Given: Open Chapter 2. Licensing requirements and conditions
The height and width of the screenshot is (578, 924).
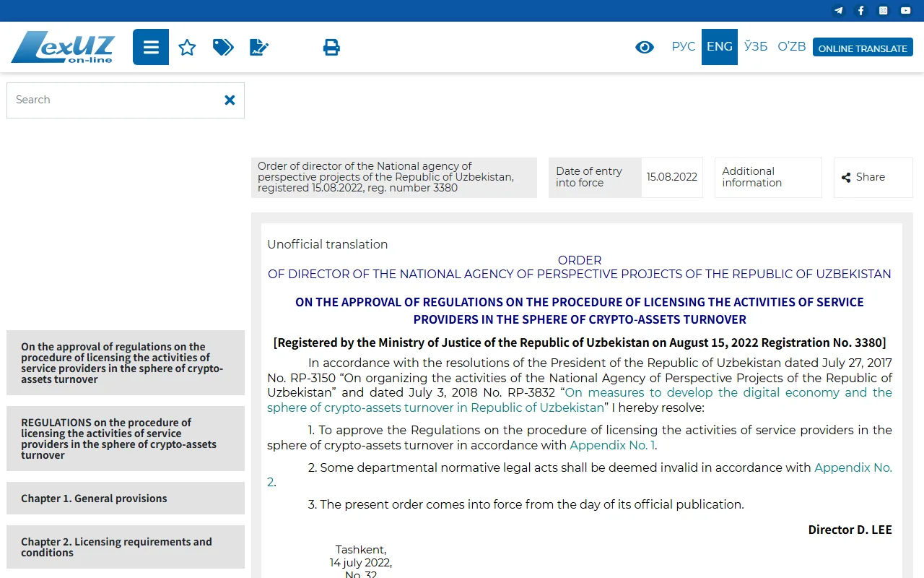Looking at the screenshot, I should pos(126,547).
